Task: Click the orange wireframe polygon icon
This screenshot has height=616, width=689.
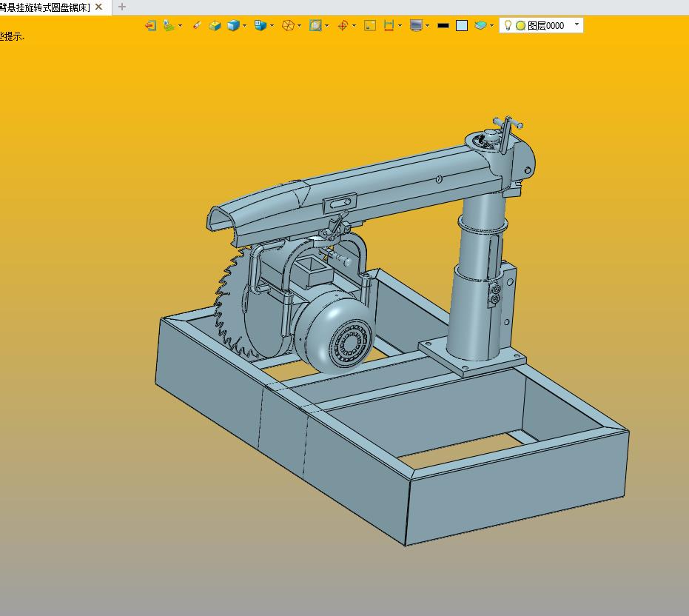Action: coord(288,25)
